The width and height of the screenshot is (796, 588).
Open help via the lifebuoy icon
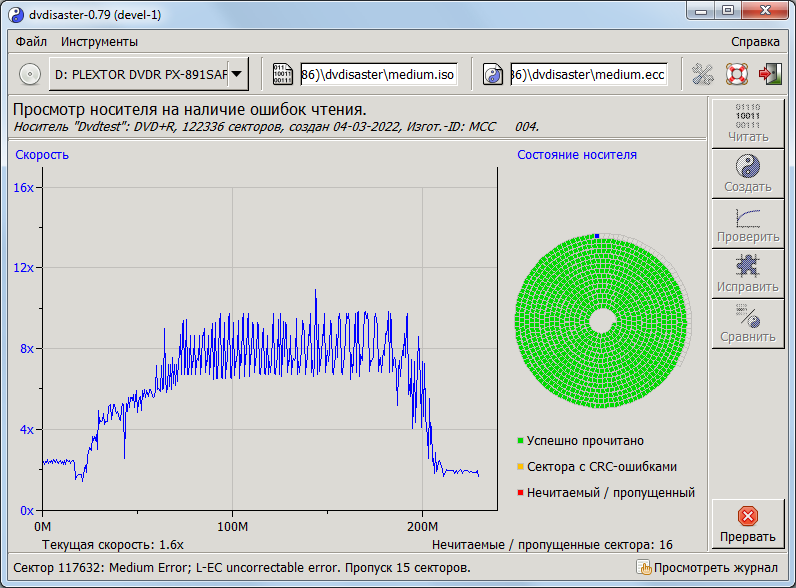(x=737, y=74)
